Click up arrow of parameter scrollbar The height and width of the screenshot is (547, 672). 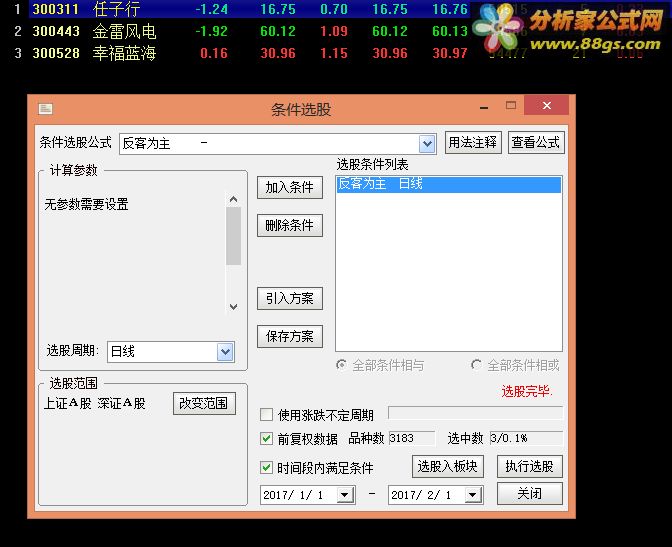pyautogui.click(x=233, y=199)
